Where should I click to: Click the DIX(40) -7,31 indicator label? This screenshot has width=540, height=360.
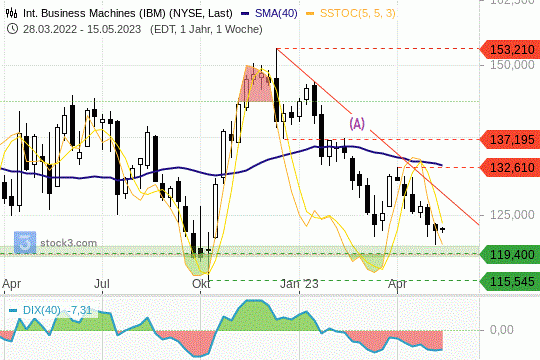(x=57, y=310)
